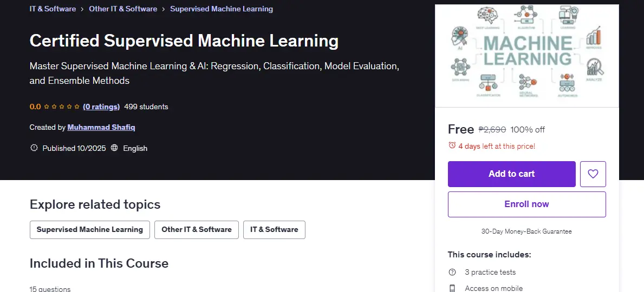Click the 100% off discount text
Screen dimensions: 644x292
pyautogui.click(x=528, y=130)
